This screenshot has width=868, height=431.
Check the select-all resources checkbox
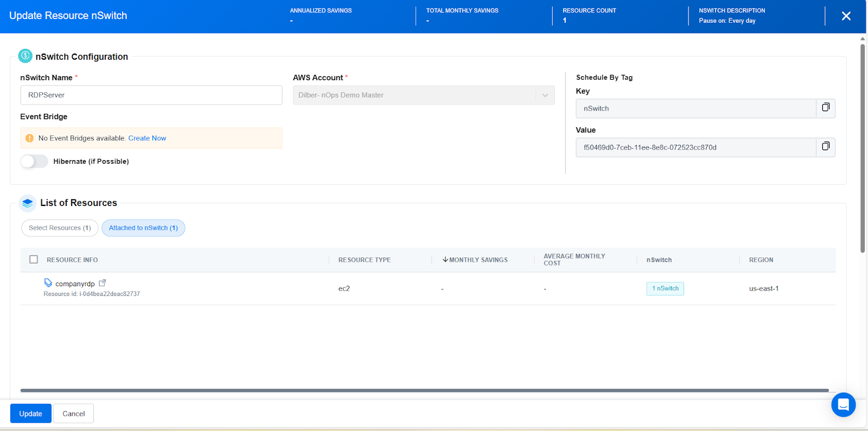coord(34,260)
